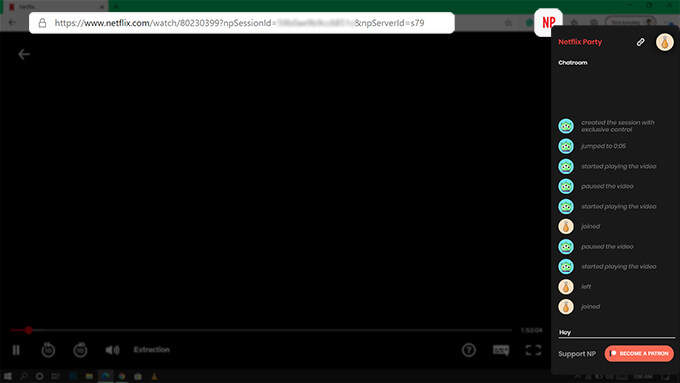Open user avatar icon in Netflix Party header

pyautogui.click(x=664, y=42)
